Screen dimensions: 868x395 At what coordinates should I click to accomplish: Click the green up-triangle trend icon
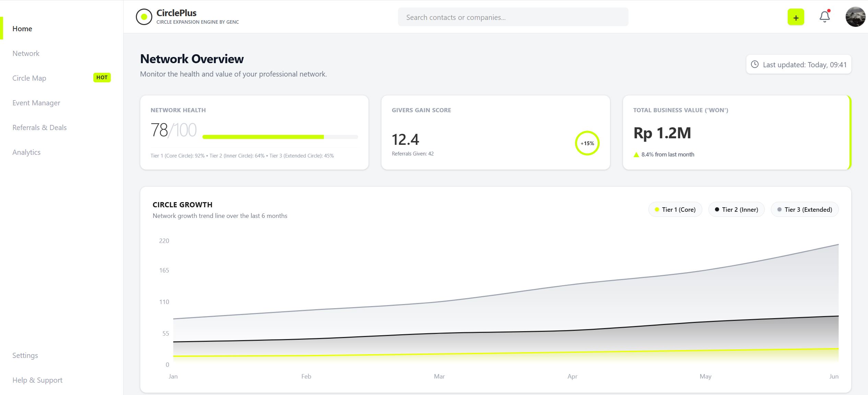(636, 155)
